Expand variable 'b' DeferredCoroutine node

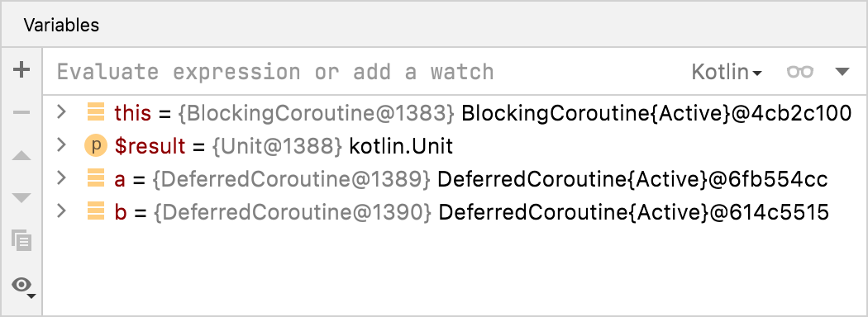tap(62, 211)
